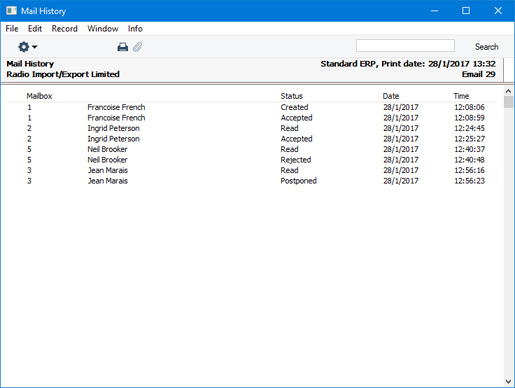Image resolution: width=515 pixels, height=388 pixels.
Task: Click time value 12:08:06
Action: (x=469, y=107)
